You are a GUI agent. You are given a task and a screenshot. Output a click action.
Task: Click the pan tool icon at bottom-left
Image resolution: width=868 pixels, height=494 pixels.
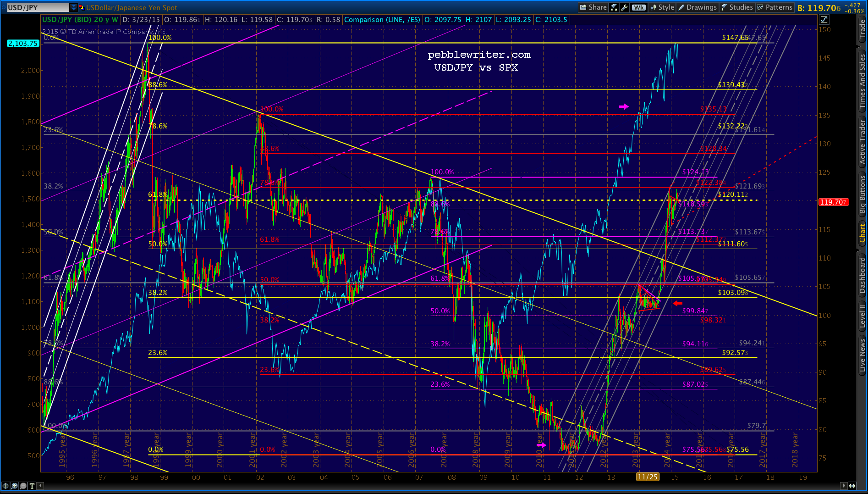15,486
